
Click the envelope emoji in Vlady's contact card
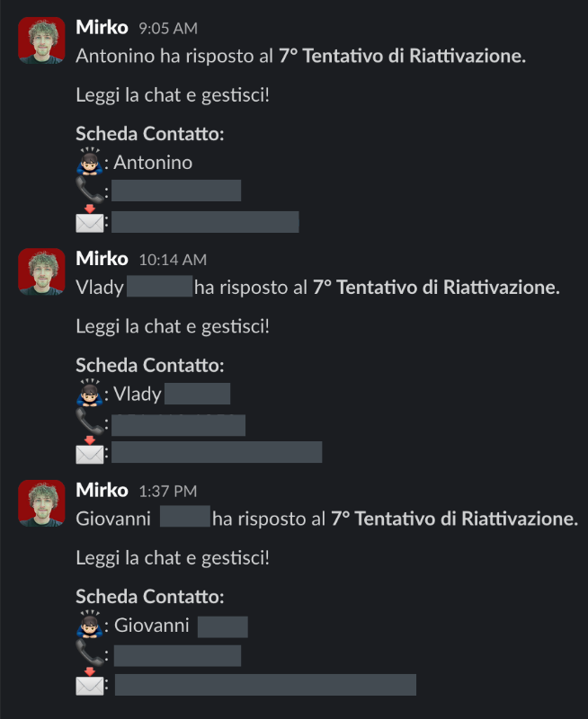point(89,451)
